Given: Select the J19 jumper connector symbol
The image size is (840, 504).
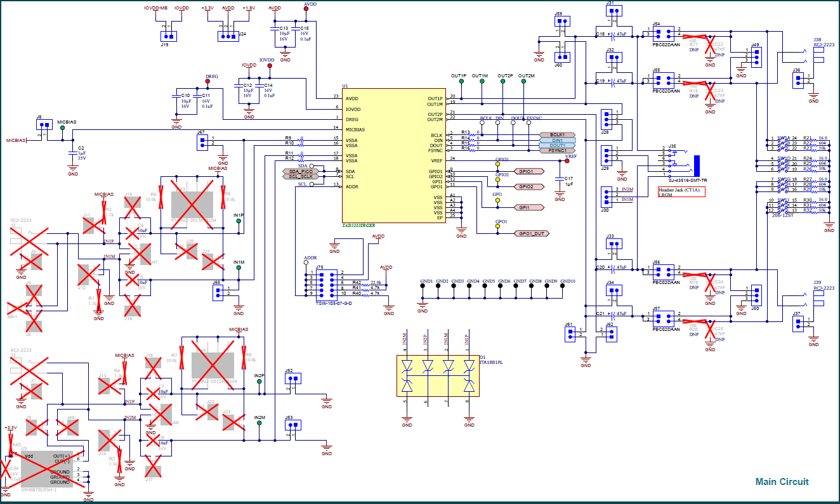Looking at the screenshot, I should (x=168, y=36).
